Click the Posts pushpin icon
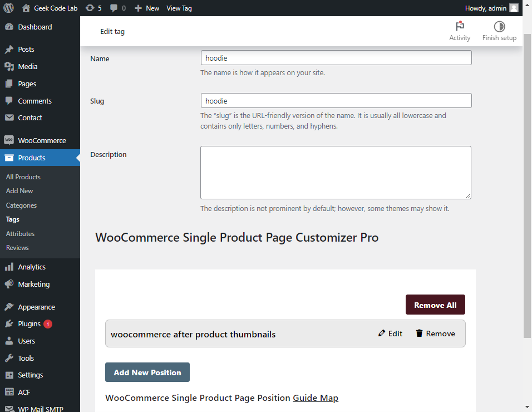532x412 pixels. coord(9,49)
